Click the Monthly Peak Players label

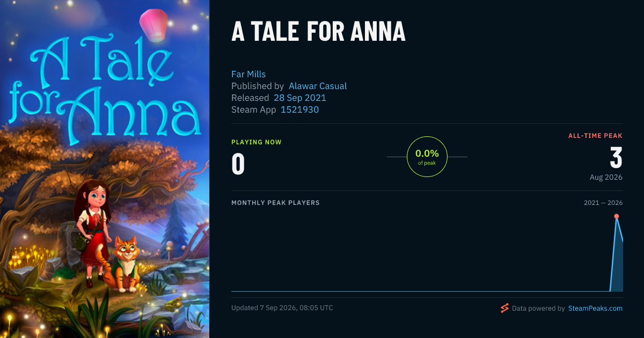pos(275,203)
